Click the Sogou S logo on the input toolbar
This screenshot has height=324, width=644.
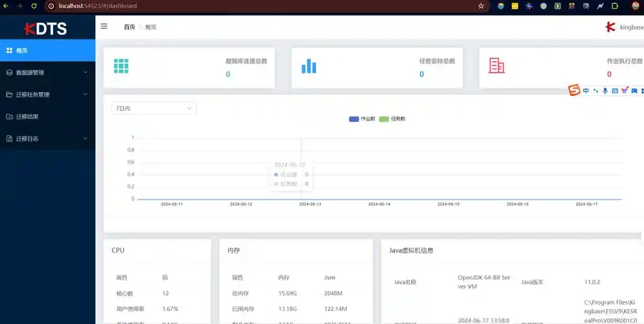(x=574, y=90)
